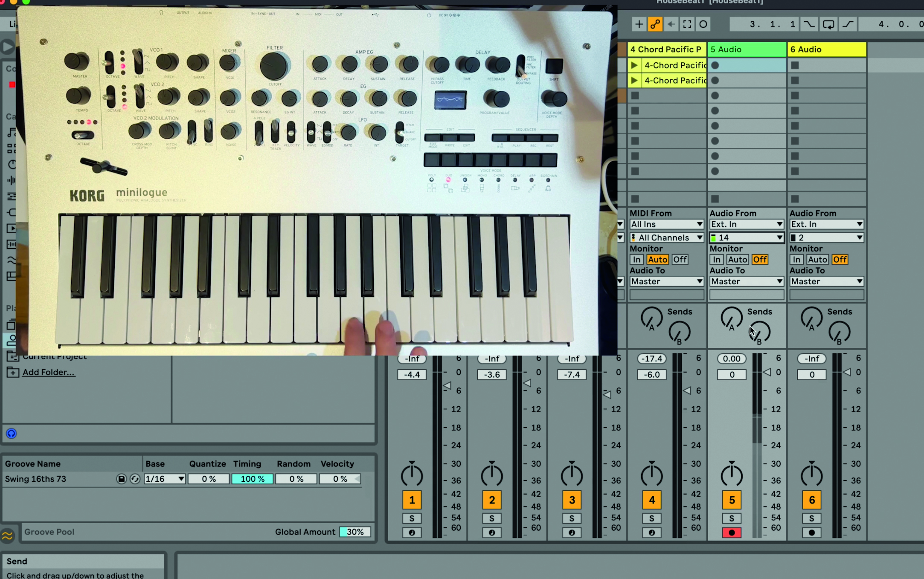Select the 6 Audio track header
The image size is (924, 579).
tap(827, 49)
